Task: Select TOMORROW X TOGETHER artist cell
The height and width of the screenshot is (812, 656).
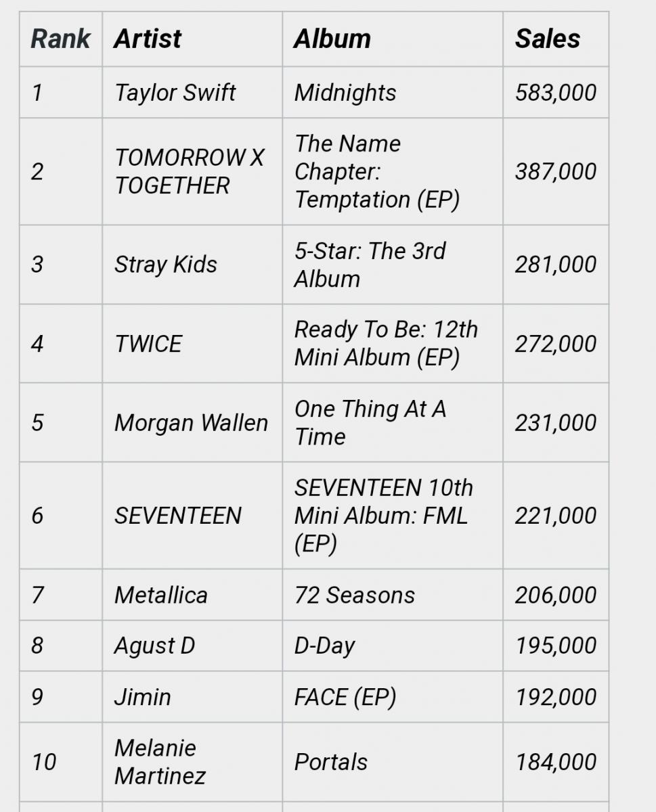Action: [192, 171]
